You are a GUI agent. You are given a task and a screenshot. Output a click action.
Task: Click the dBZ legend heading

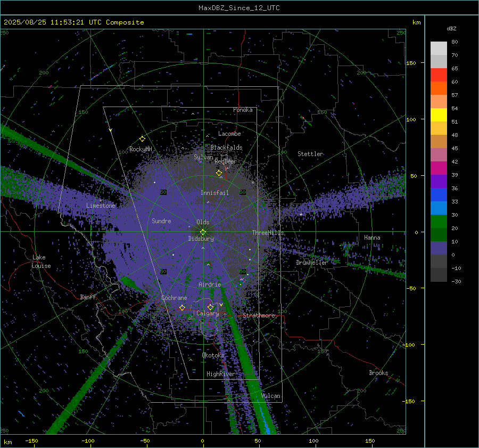click(x=451, y=28)
